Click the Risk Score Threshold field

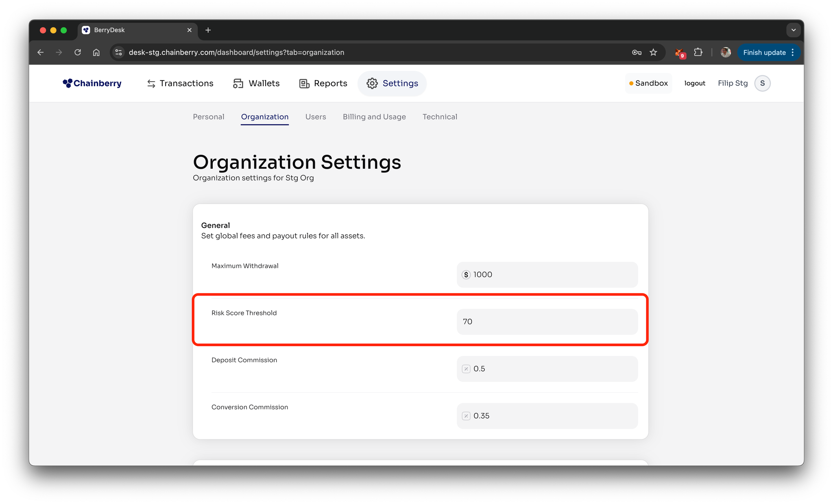(547, 322)
